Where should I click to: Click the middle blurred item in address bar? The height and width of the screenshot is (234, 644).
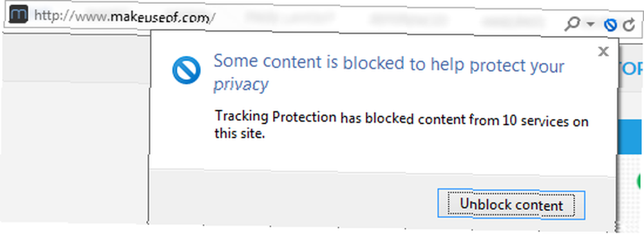(x=408, y=19)
